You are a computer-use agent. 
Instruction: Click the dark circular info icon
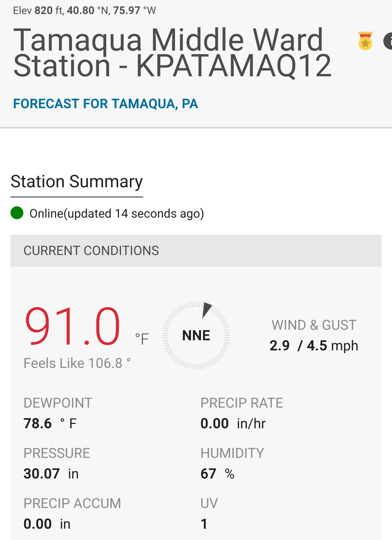(388, 41)
